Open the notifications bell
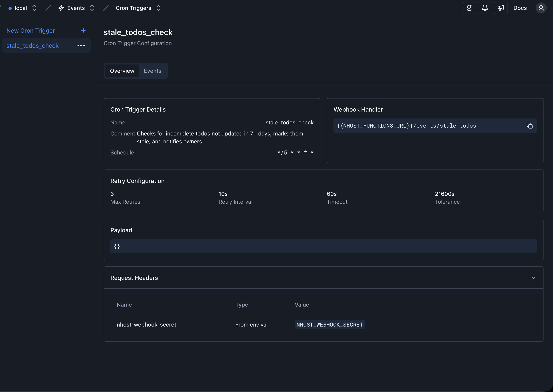 click(485, 8)
